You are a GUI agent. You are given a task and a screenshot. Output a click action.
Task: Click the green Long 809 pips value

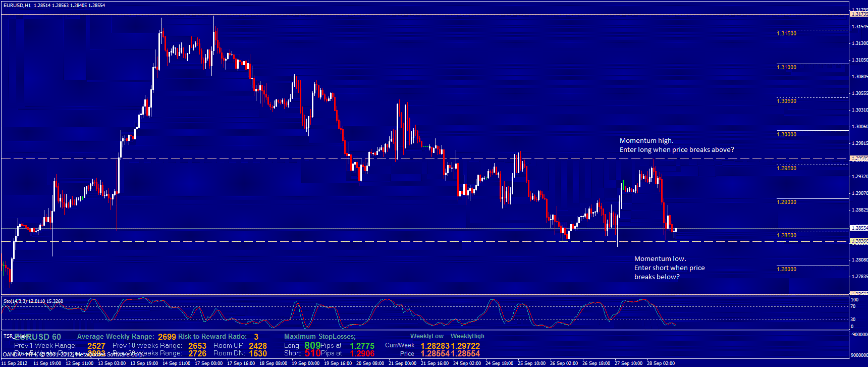click(x=312, y=346)
